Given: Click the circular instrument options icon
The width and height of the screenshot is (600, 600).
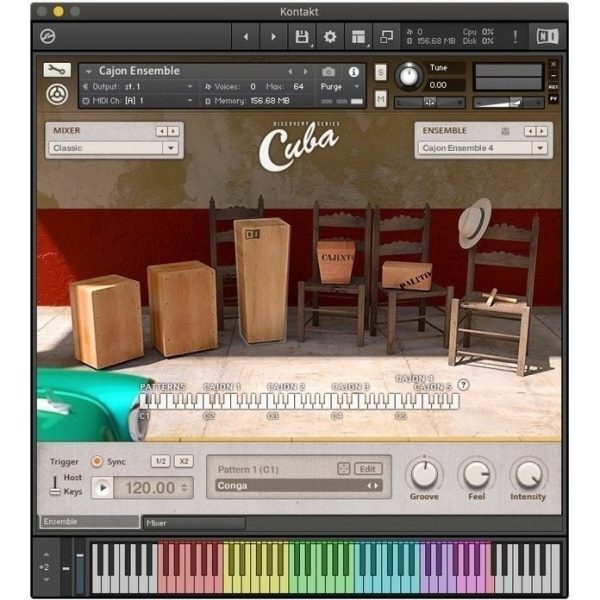Looking at the screenshot, I should (57, 94).
